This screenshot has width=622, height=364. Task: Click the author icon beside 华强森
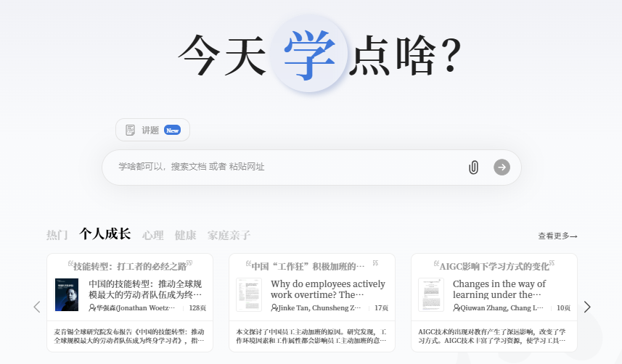click(x=92, y=307)
